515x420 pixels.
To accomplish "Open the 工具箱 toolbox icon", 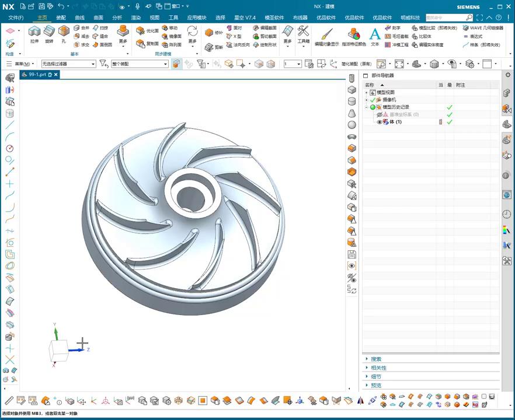I will pos(303,32).
